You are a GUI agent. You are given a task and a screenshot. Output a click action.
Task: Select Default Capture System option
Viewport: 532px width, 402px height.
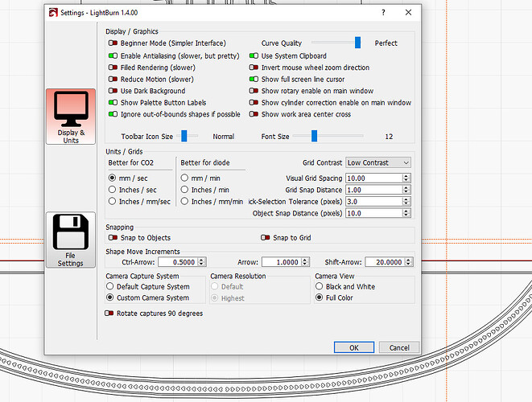(111, 286)
